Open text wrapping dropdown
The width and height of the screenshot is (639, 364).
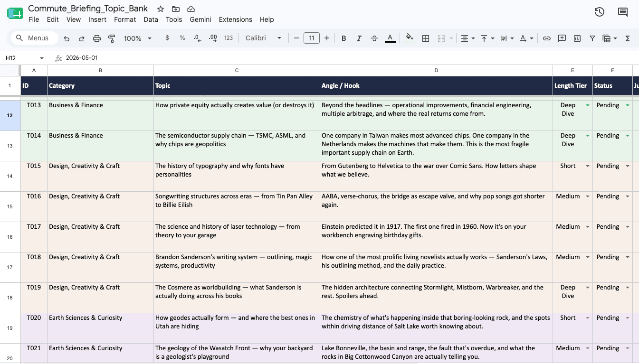[x=507, y=38]
